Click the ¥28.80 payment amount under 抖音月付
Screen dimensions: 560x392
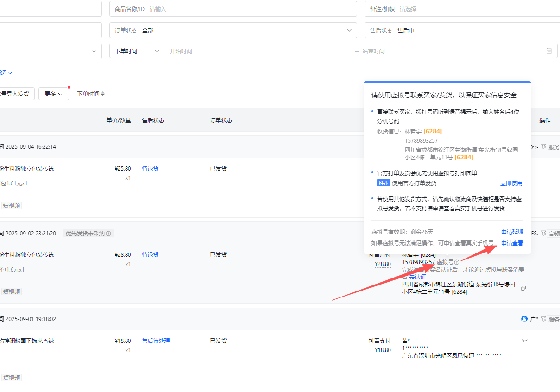coord(383,264)
